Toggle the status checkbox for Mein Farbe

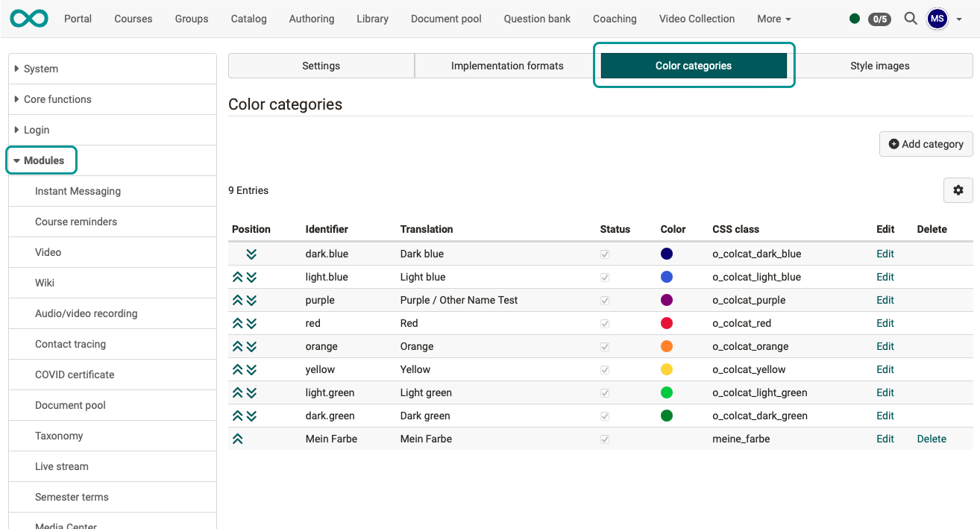tap(604, 439)
